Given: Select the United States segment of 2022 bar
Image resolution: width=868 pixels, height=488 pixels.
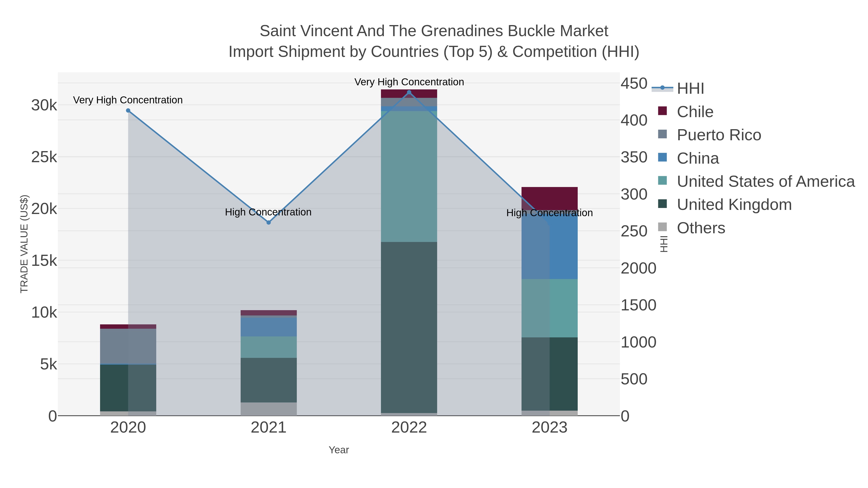Looking at the screenshot, I should [x=409, y=176].
